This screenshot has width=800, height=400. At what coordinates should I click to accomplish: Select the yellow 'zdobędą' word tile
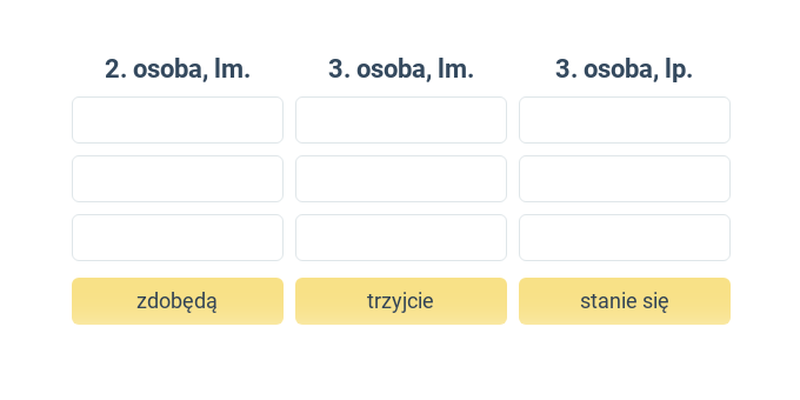click(x=178, y=301)
